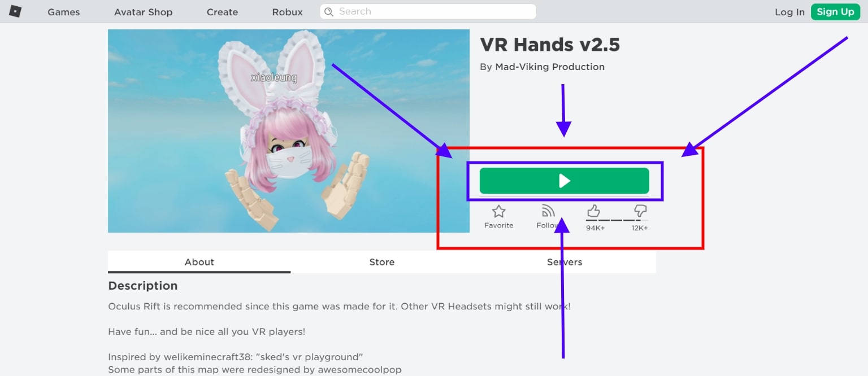The width and height of the screenshot is (868, 376).
Task: Click the Oculus Rift recommendation text line
Action: (339, 307)
